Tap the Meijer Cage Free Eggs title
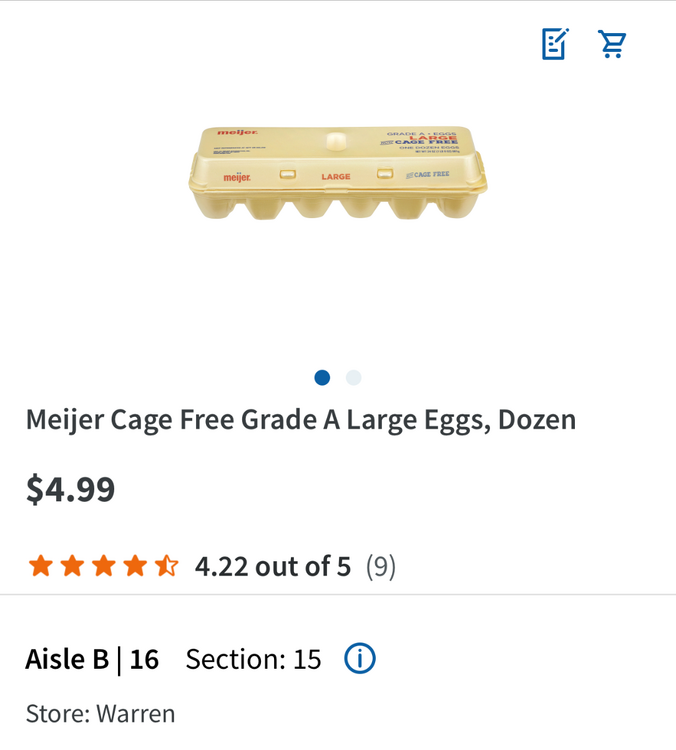The height and width of the screenshot is (750, 676). [x=301, y=419]
